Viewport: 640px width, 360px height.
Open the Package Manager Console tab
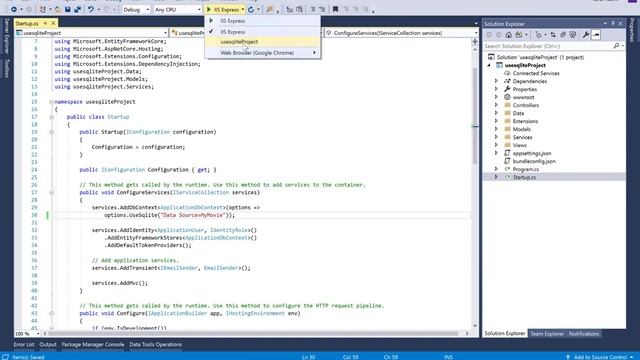pos(93,344)
